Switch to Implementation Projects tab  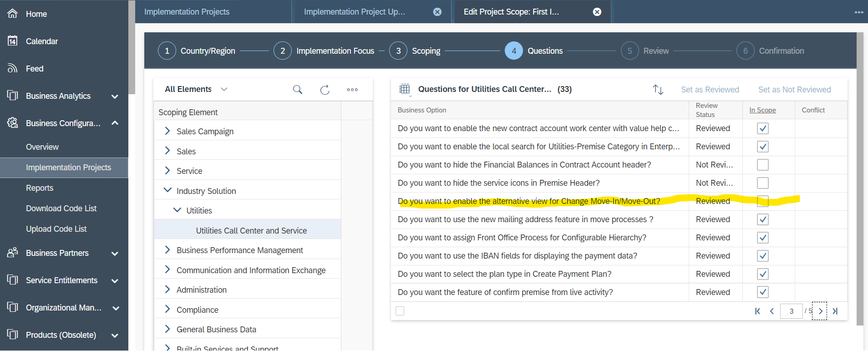[187, 12]
